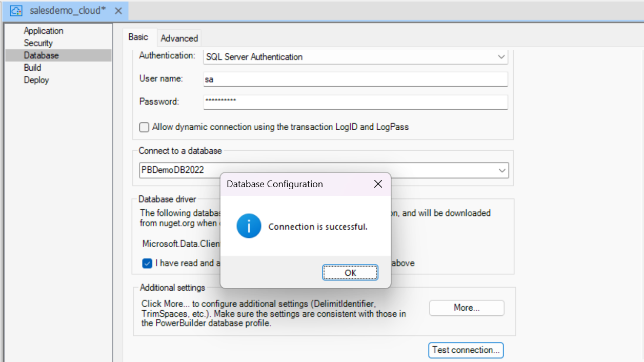Click the salesdemo_cloud tab cloud icon
Image resolution: width=644 pixels, height=362 pixels.
tap(16, 11)
